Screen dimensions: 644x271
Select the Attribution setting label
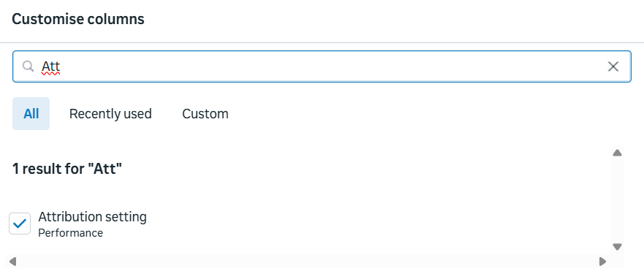tap(92, 216)
